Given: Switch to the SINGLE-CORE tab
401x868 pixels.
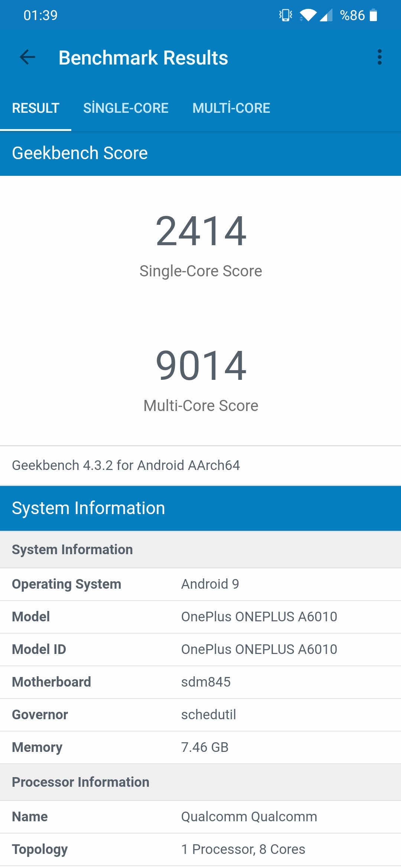Looking at the screenshot, I should (x=126, y=108).
